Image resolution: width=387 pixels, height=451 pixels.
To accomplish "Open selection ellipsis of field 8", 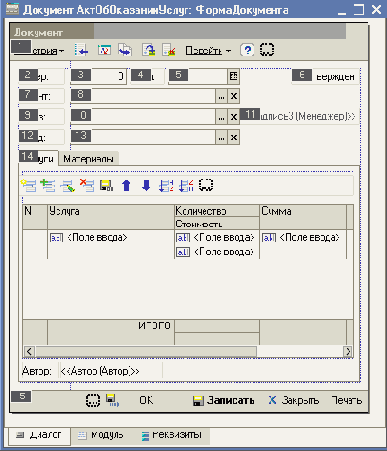I will [221, 96].
